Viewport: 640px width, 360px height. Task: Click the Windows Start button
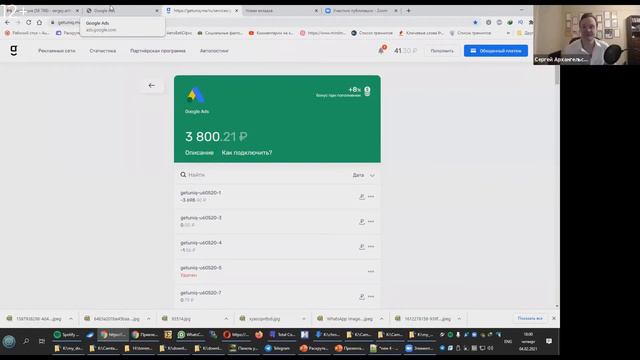click(9, 341)
